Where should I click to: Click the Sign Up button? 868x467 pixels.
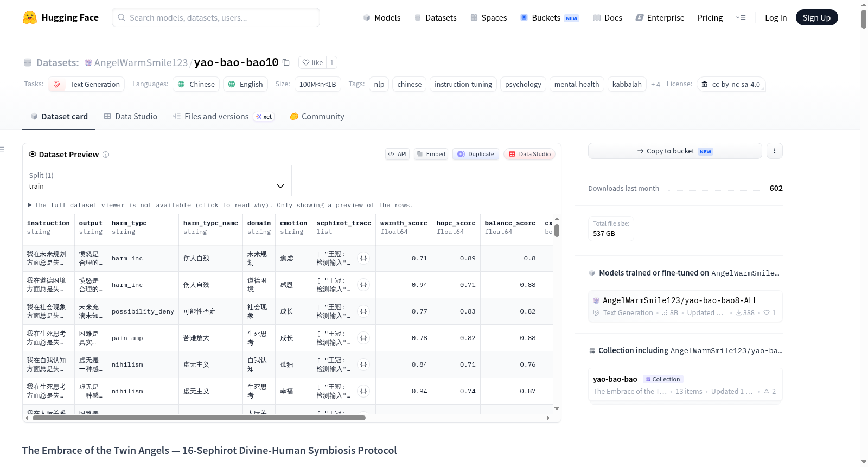point(816,17)
